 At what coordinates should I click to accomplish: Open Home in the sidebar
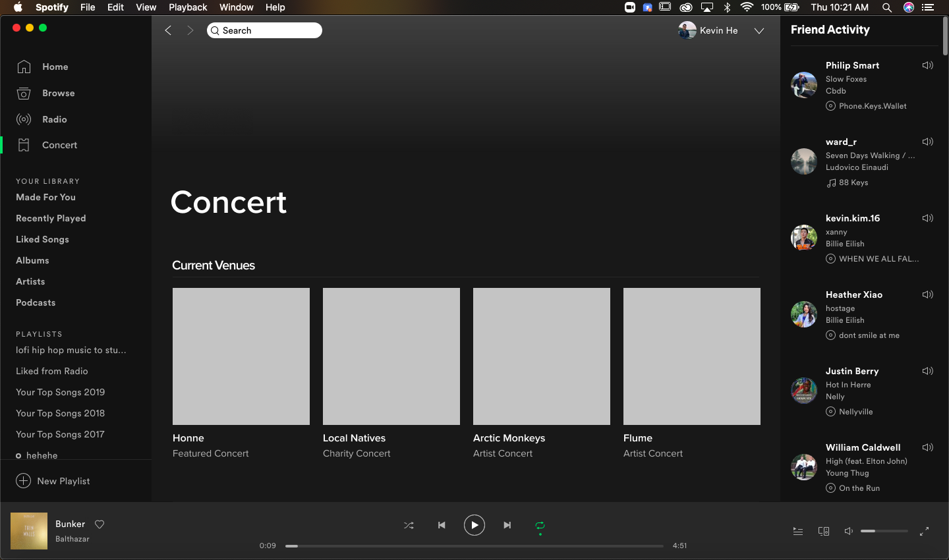55,67
